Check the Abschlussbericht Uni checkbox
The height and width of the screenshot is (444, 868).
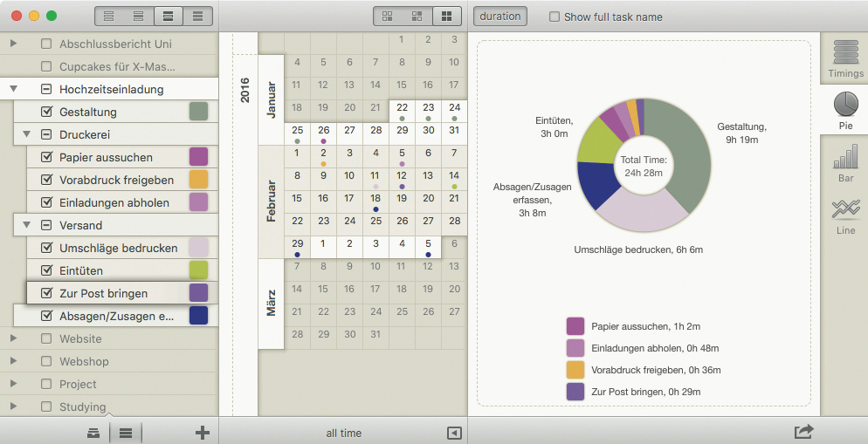click(x=46, y=44)
